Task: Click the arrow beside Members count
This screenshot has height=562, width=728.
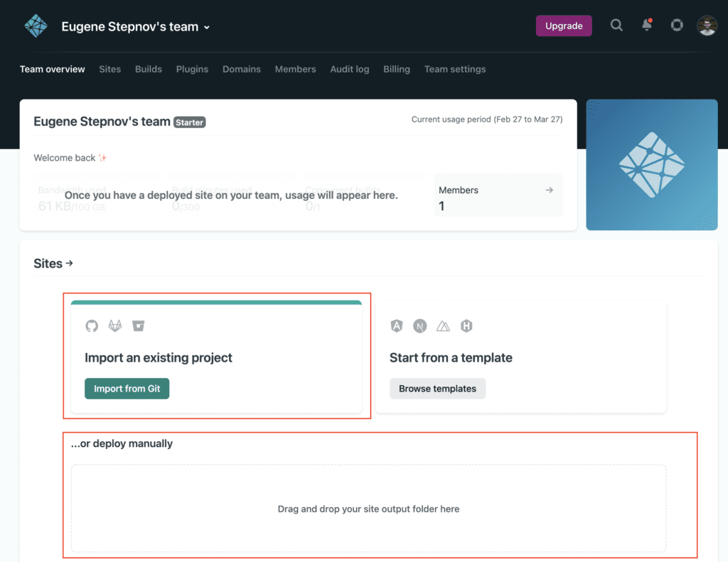Action: [x=550, y=190]
